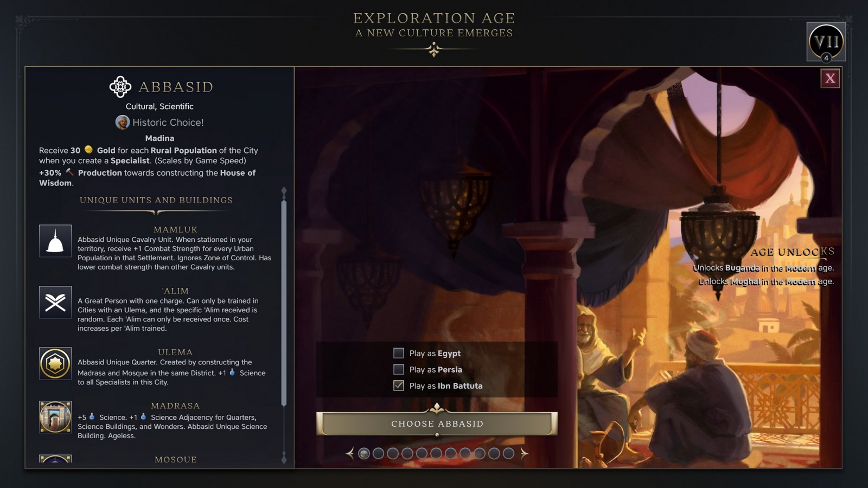Enable the Play as Persia checkbox
The width and height of the screenshot is (868, 488).
pyautogui.click(x=399, y=369)
